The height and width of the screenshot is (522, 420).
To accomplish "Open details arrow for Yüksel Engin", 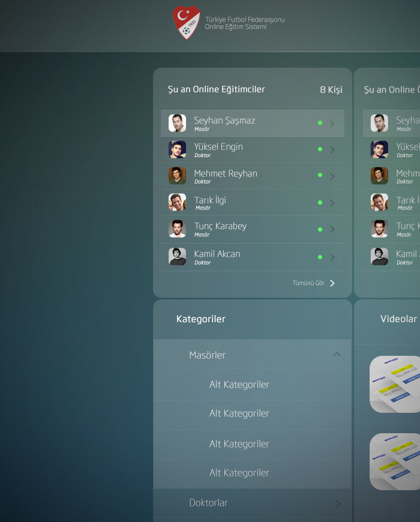I will (332, 150).
